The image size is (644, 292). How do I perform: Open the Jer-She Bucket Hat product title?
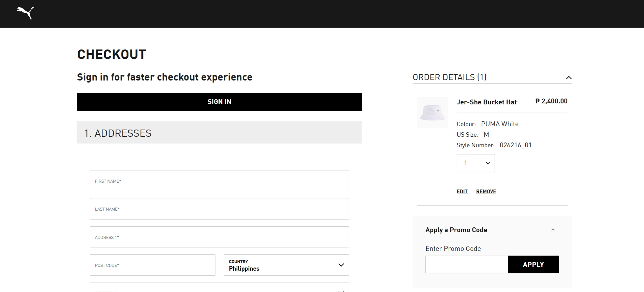(487, 102)
